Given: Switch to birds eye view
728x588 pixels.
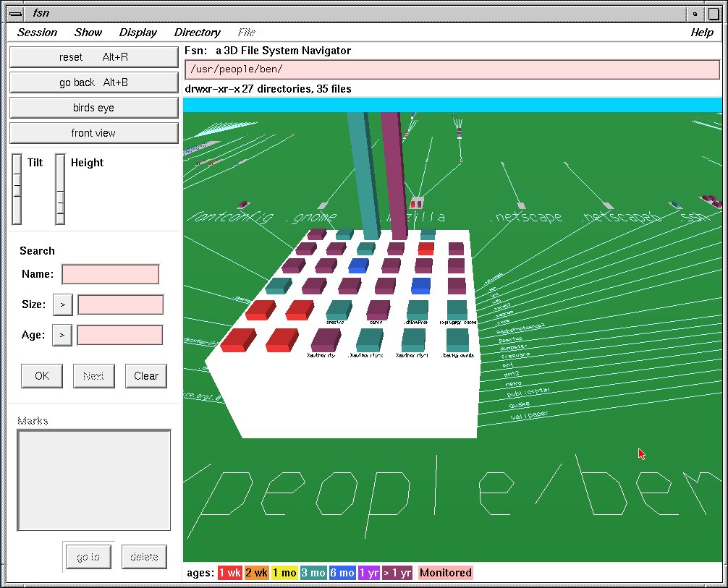Looking at the screenshot, I should (x=94, y=108).
